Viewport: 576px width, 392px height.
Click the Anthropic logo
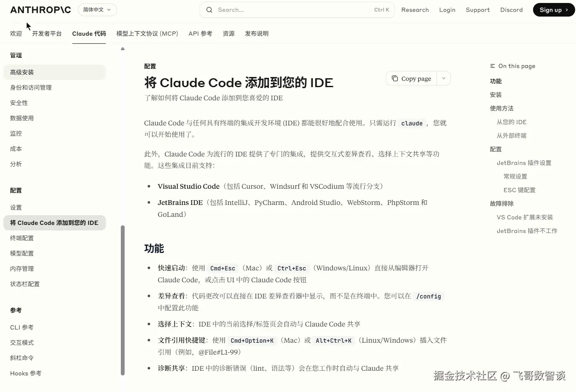tap(40, 10)
